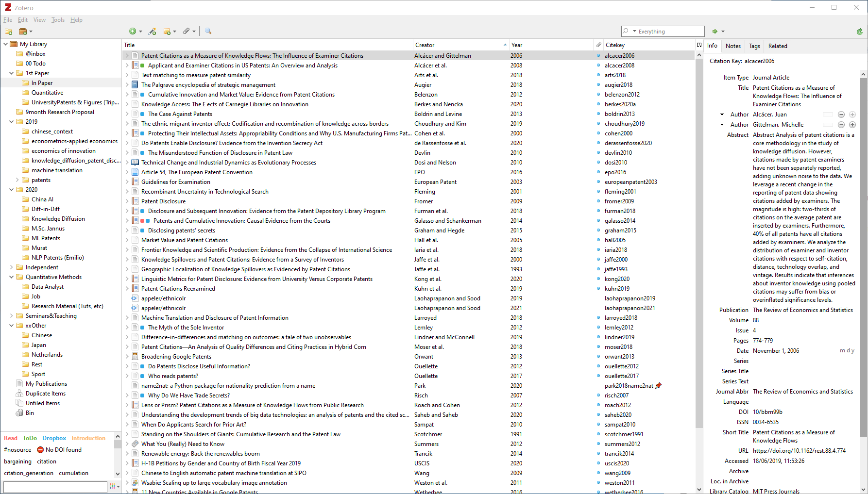This screenshot has height=494, width=868.
Task: Filter by the blue Dropbox tag
Action: [54, 438]
